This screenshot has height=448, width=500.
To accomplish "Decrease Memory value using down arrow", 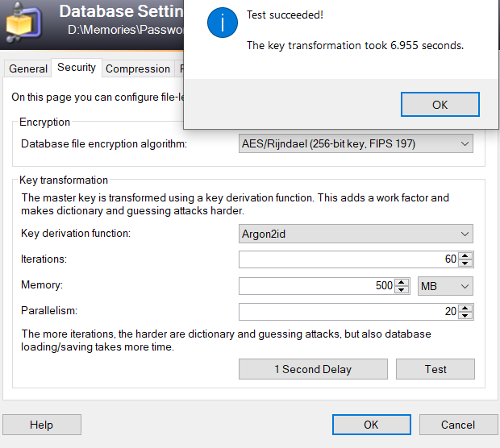I will coord(402,290).
